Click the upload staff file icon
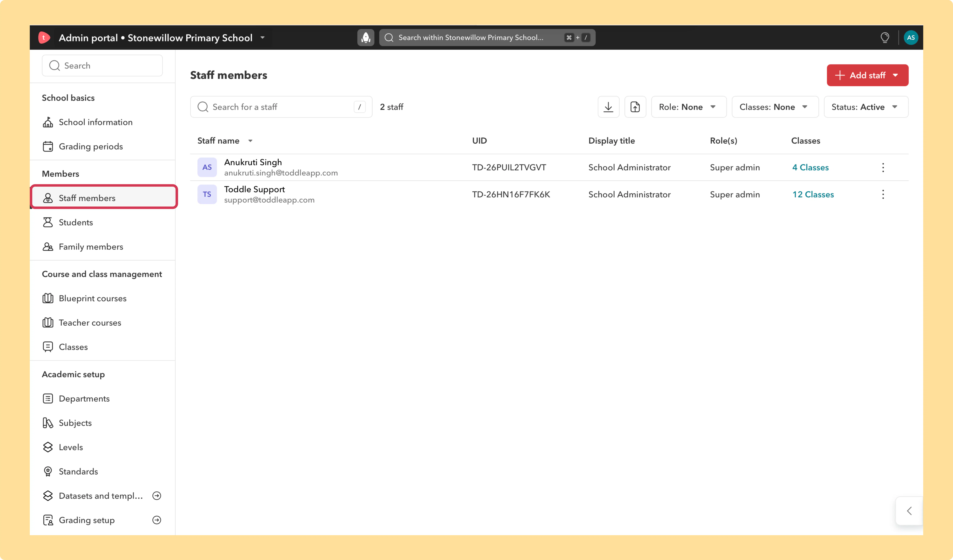The width and height of the screenshot is (953, 560). 635,107
